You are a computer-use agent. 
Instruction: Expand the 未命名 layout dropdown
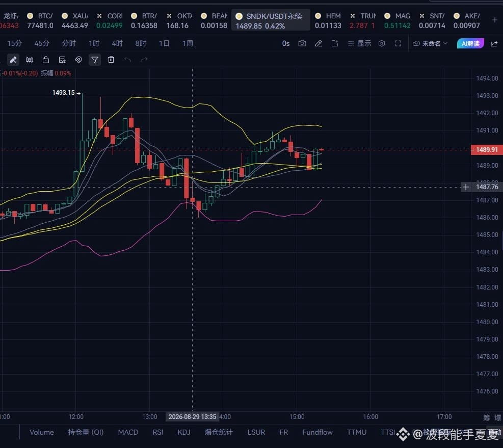(x=430, y=43)
